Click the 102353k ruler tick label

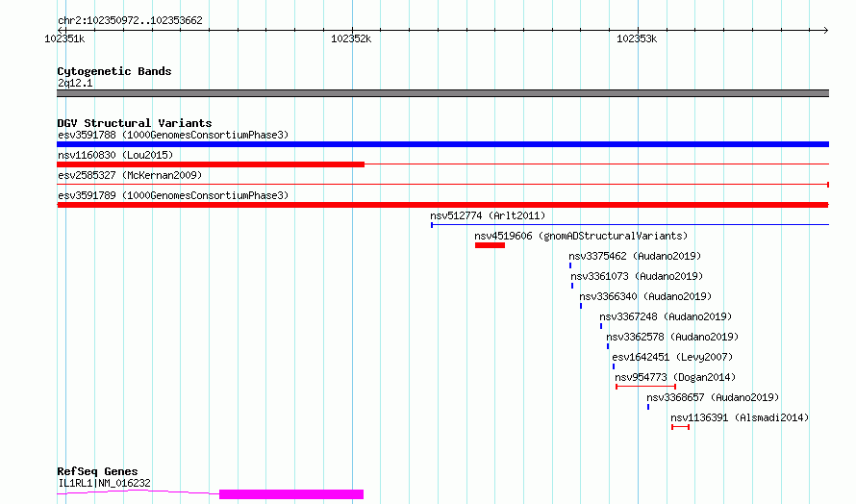(637, 38)
